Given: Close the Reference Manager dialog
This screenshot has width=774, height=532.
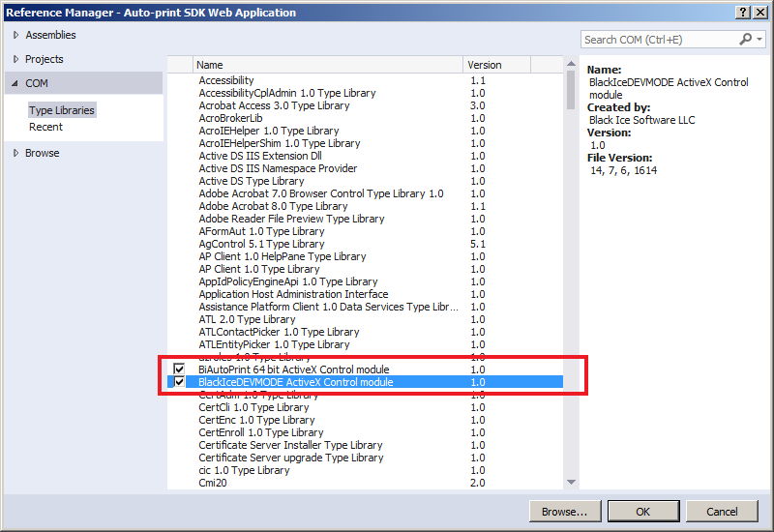Looking at the screenshot, I should (x=760, y=12).
